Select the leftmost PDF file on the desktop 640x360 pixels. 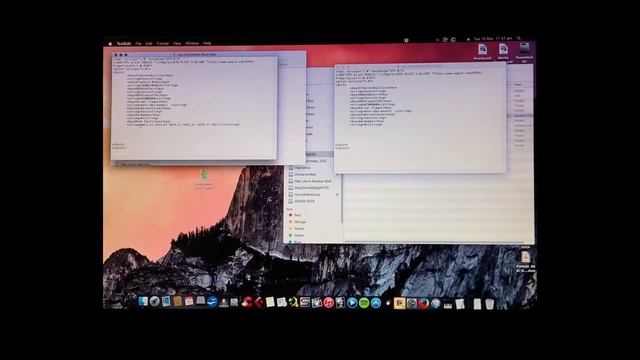pyautogui.click(x=482, y=49)
